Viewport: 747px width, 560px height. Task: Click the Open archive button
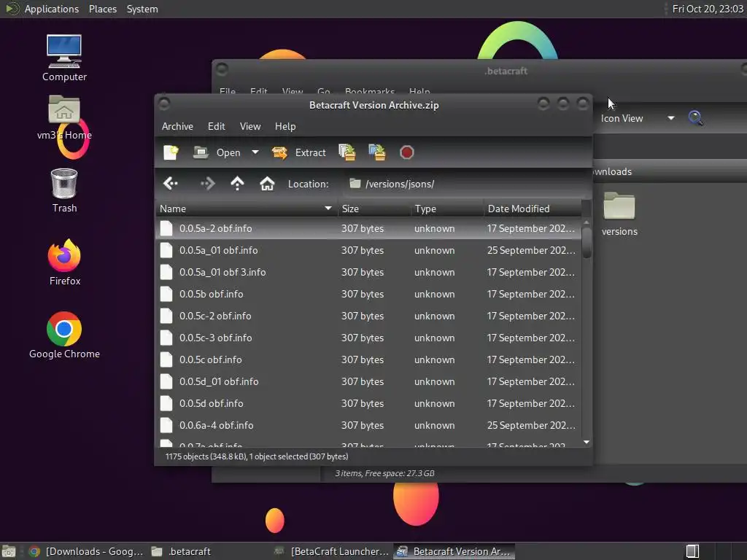coord(217,152)
